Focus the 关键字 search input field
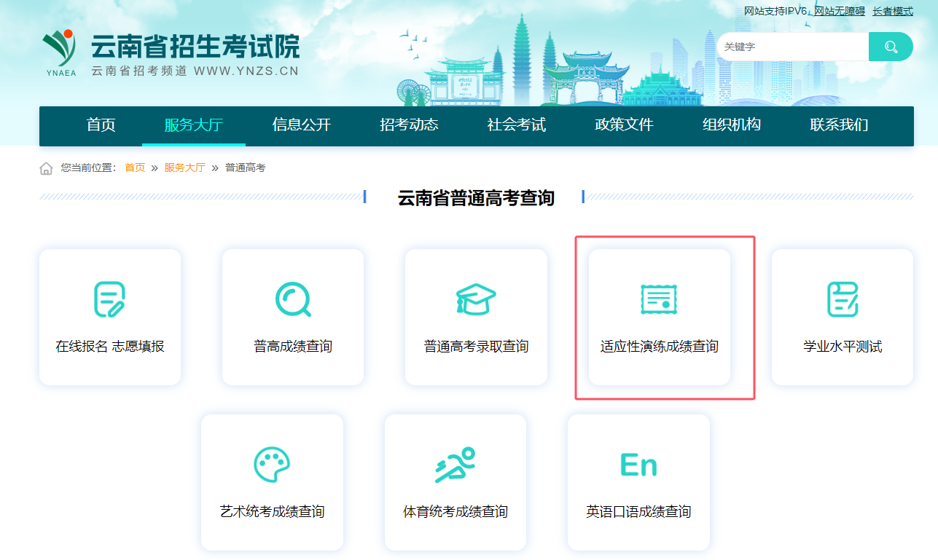 pyautogui.click(x=791, y=47)
